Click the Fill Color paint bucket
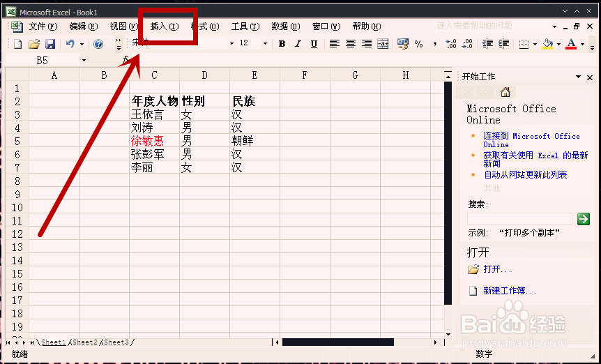 [x=547, y=44]
